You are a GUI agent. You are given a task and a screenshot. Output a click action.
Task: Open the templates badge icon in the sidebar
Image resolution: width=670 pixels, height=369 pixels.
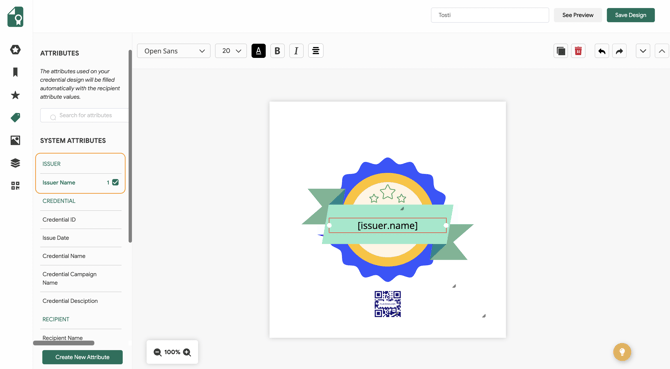(x=15, y=50)
